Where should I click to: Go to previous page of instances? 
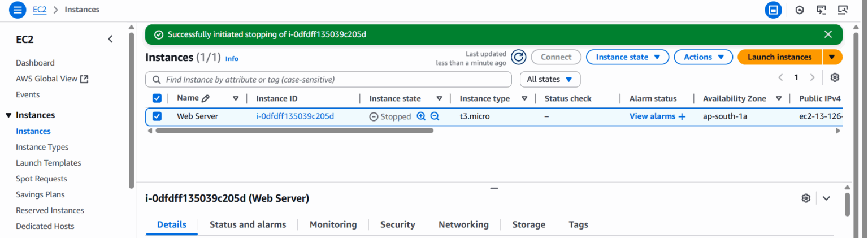780,77
